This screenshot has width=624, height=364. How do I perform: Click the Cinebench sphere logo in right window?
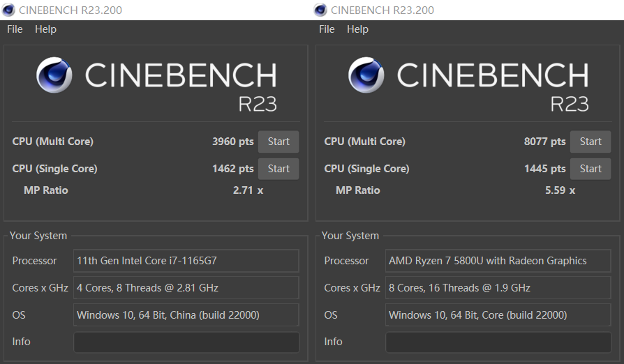[x=366, y=75]
